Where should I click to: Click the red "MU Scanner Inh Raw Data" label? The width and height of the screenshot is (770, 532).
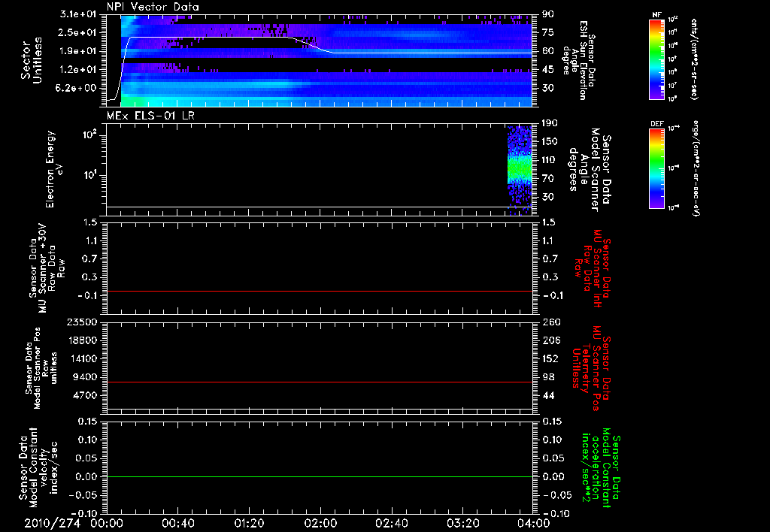click(593, 268)
